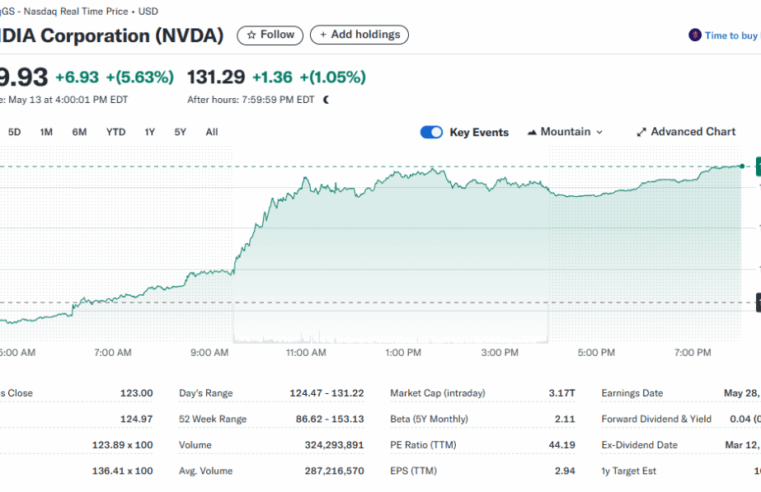This screenshot has height=492, width=761.
Task: Toggle the Key Events switch
Action: (x=431, y=132)
